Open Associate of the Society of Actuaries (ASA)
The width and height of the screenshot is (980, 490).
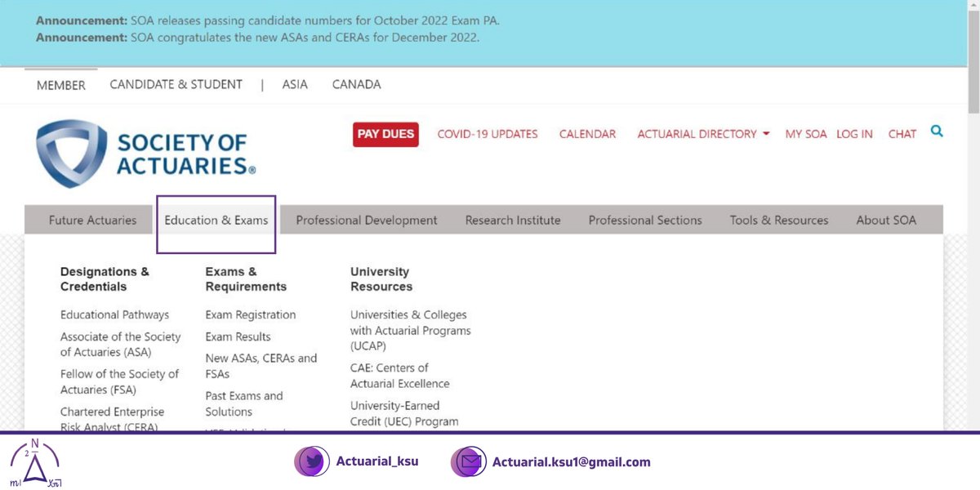click(121, 344)
